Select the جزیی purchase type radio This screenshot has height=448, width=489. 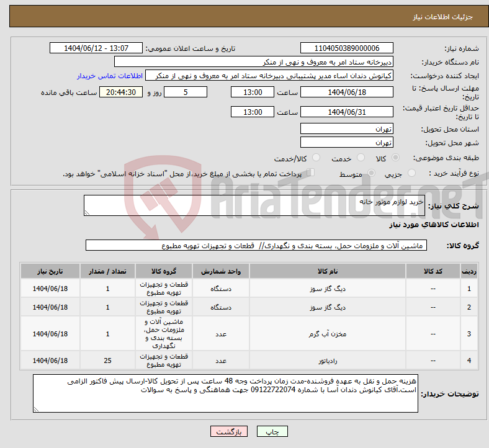[411, 173]
